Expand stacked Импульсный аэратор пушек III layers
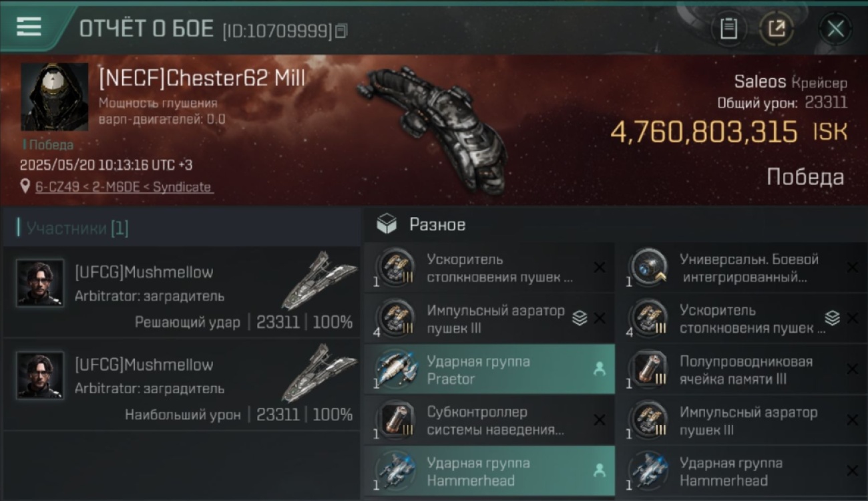Viewport: 868px width, 501px height. (580, 319)
